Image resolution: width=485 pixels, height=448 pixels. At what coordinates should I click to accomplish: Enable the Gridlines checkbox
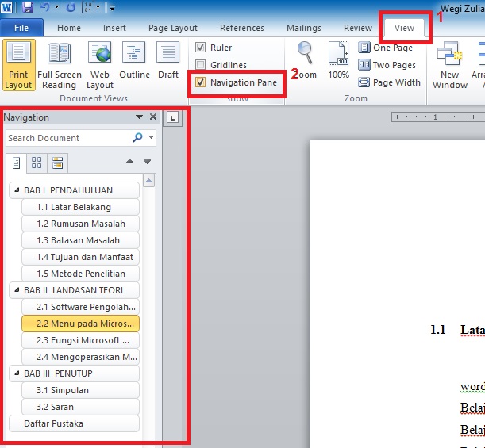(201, 65)
